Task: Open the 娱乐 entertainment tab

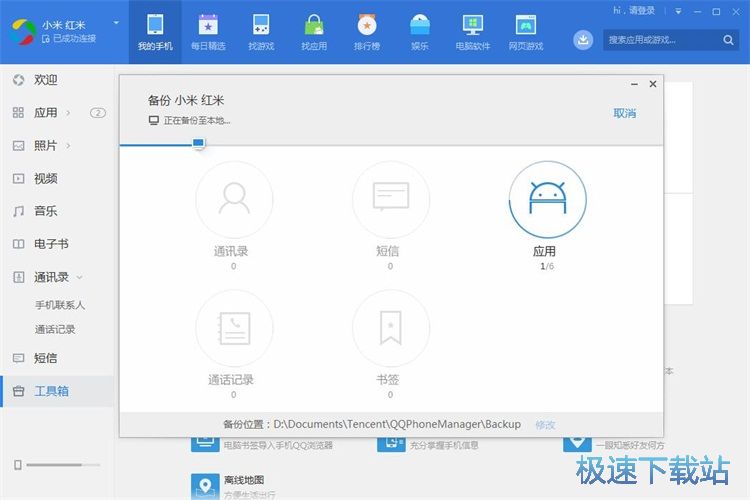Action: click(419, 32)
